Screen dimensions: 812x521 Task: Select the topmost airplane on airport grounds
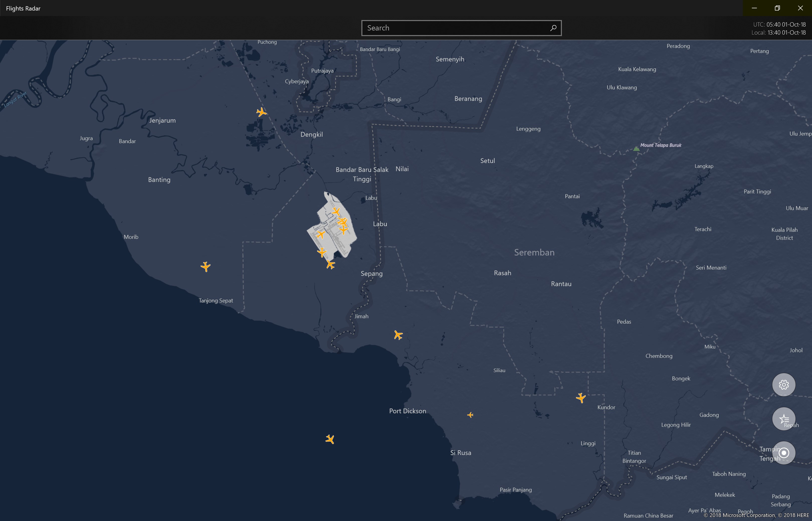click(x=336, y=211)
